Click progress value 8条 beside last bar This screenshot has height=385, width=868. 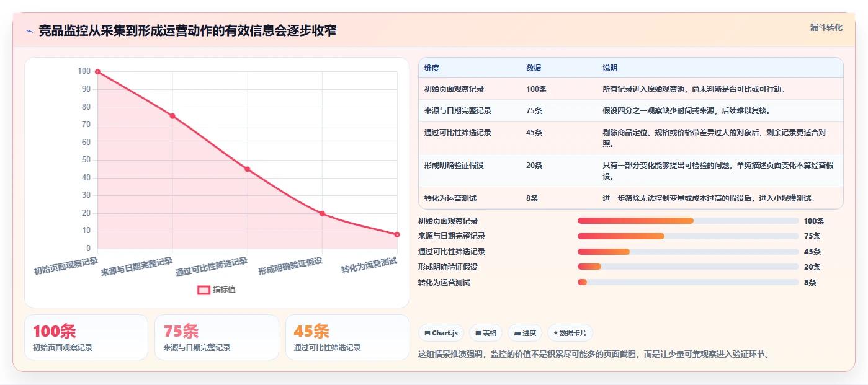point(810,282)
